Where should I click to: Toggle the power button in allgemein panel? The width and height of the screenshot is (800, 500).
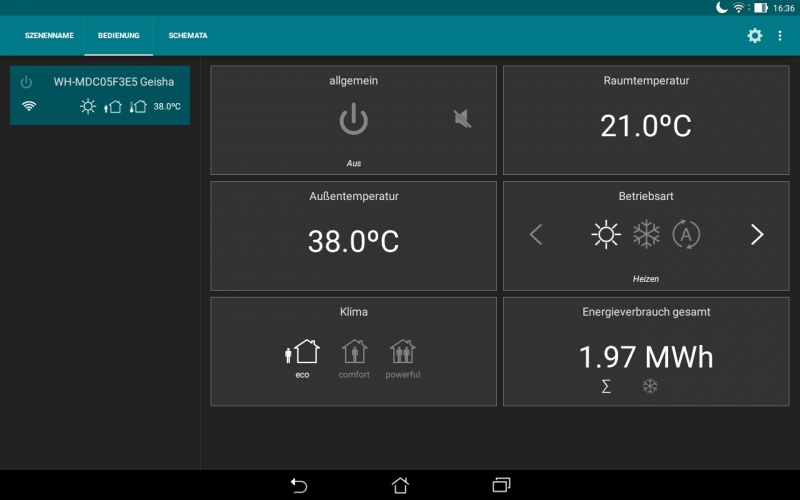pos(353,120)
